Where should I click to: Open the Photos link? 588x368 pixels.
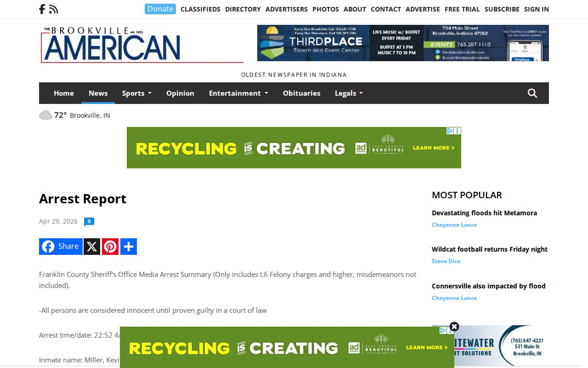[x=326, y=9]
